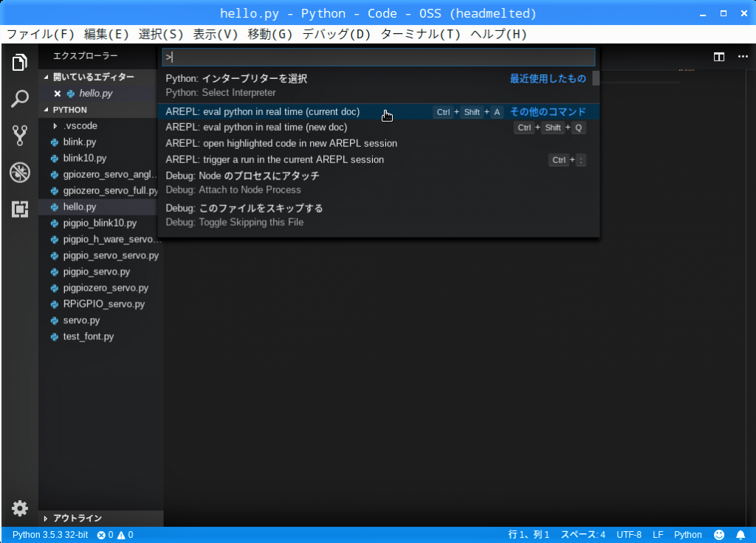
Task: Run AREPL eval python (new doc) command
Action: coord(256,128)
